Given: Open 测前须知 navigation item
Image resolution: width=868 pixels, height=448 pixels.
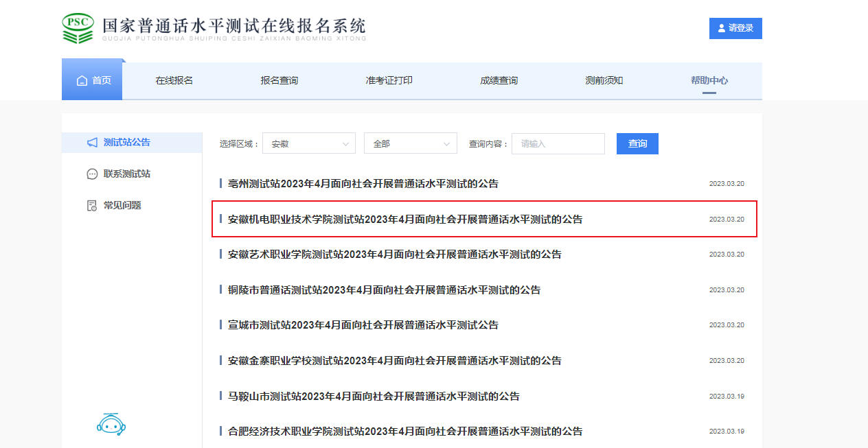Looking at the screenshot, I should pyautogui.click(x=604, y=81).
